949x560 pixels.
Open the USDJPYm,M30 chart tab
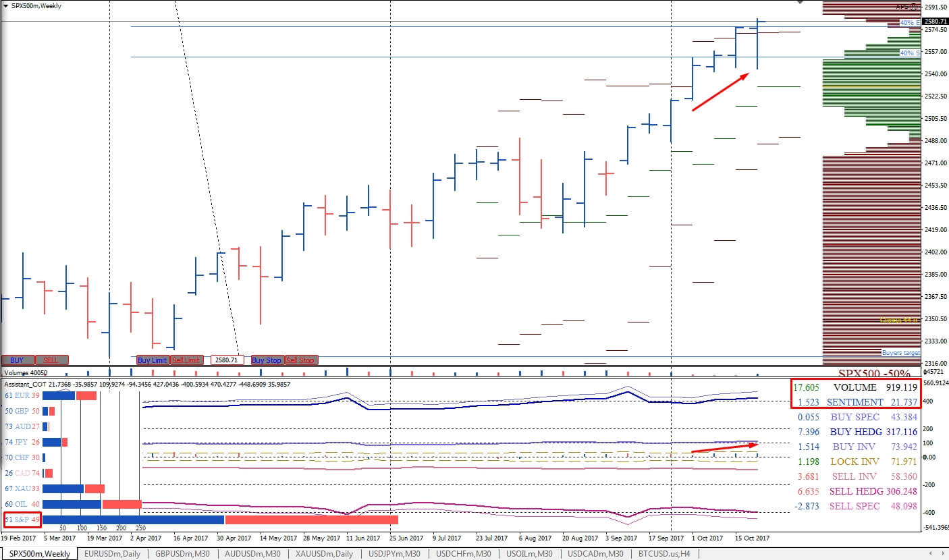395,554
